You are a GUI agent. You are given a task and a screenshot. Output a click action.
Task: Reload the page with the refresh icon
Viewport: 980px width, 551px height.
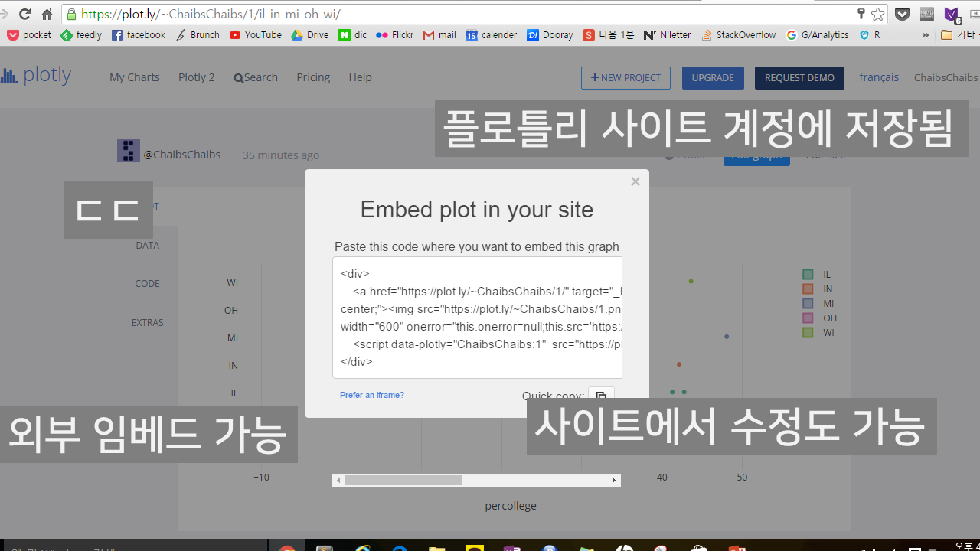coord(24,14)
